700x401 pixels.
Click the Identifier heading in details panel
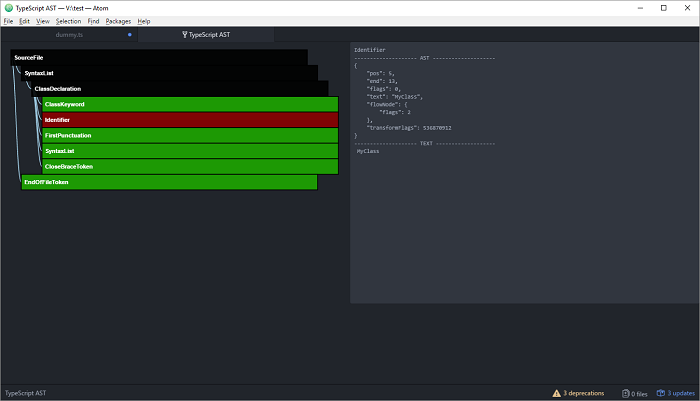[370, 50]
